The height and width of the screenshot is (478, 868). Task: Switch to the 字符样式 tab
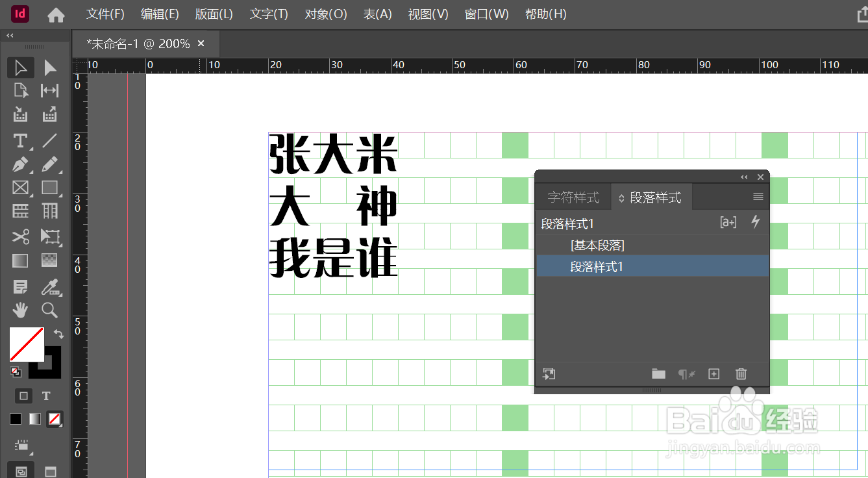[x=573, y=197]
